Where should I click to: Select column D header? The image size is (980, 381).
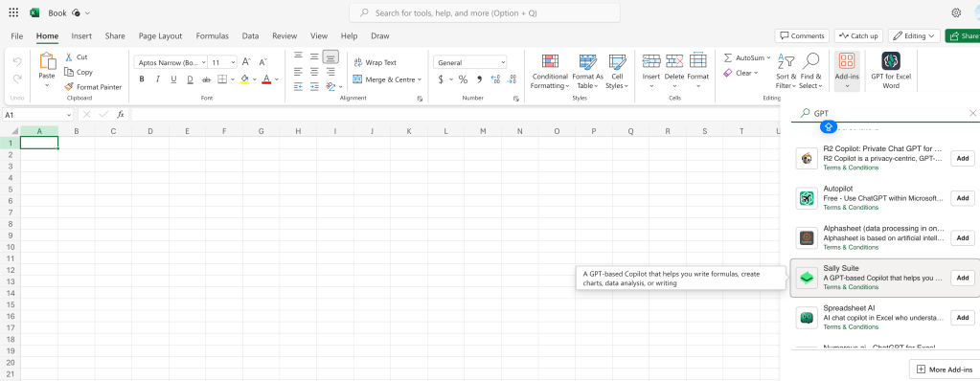pyautogui.click(x=150, y=131)
